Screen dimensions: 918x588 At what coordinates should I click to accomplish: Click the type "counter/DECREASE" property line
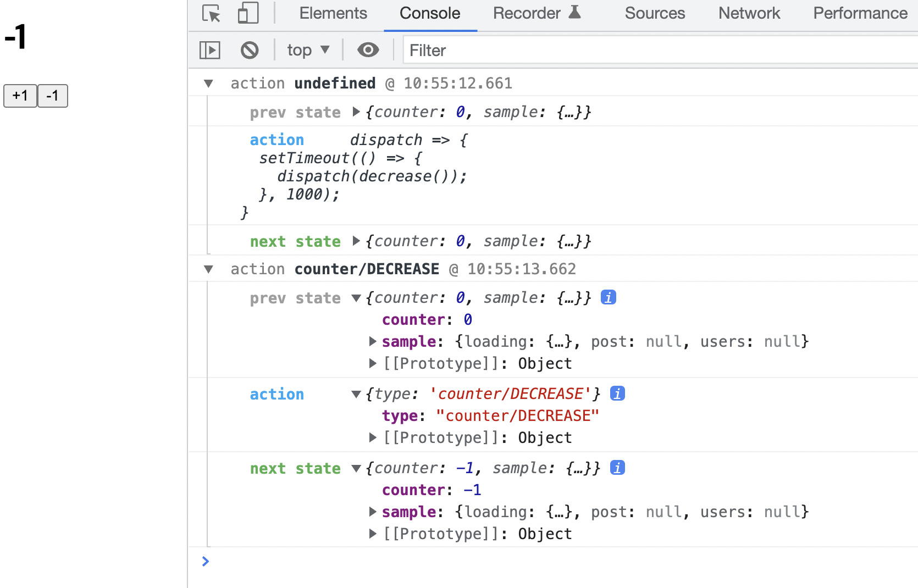tap(490, 415)
